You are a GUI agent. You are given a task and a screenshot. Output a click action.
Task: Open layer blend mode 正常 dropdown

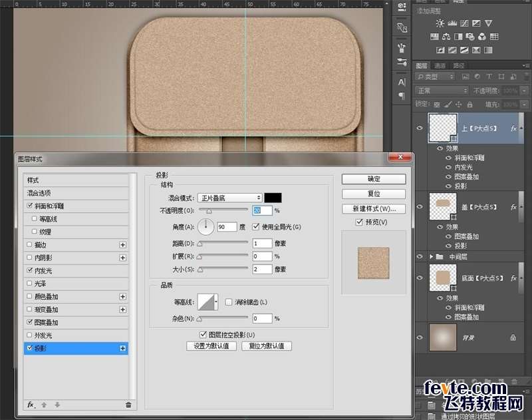pyautogui.click(x=442, y=91)
